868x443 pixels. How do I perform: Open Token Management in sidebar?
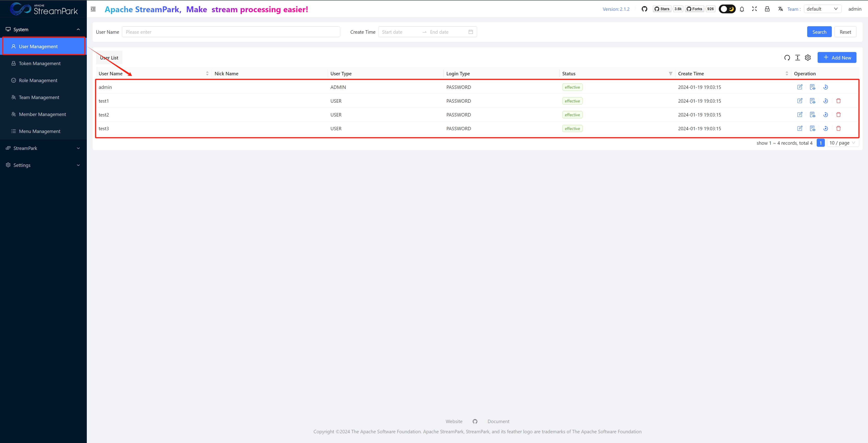pyautogui.click(x=39, y=63)
